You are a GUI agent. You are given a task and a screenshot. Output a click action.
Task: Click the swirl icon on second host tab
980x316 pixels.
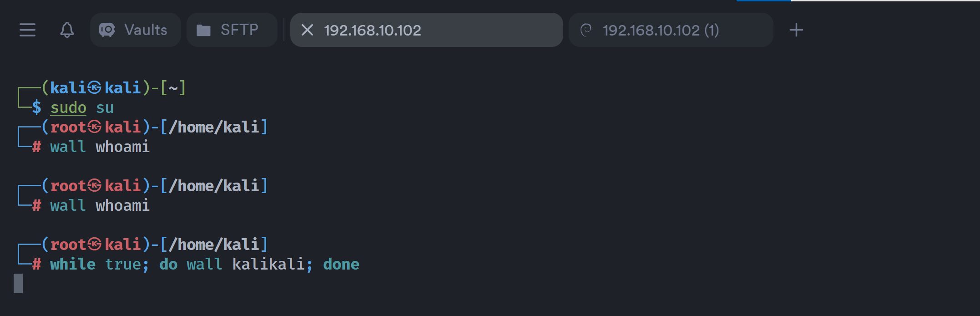coord(586,30)
